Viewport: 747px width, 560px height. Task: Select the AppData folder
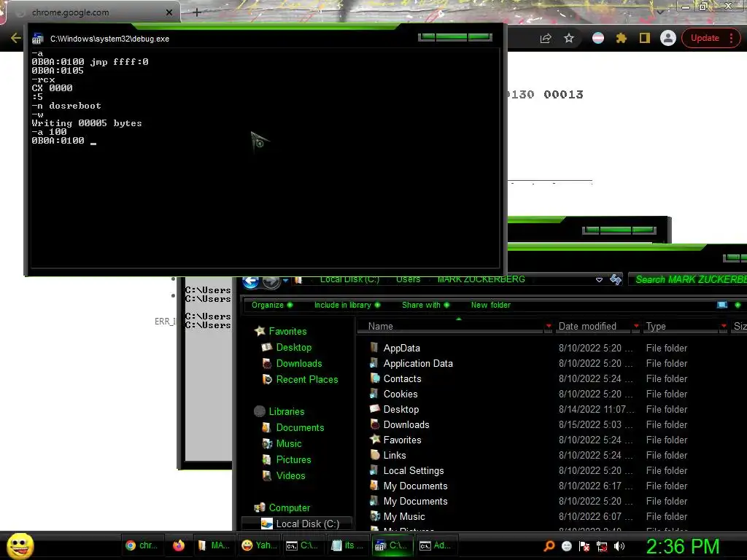pyautogui.click(x=402, y=348)
